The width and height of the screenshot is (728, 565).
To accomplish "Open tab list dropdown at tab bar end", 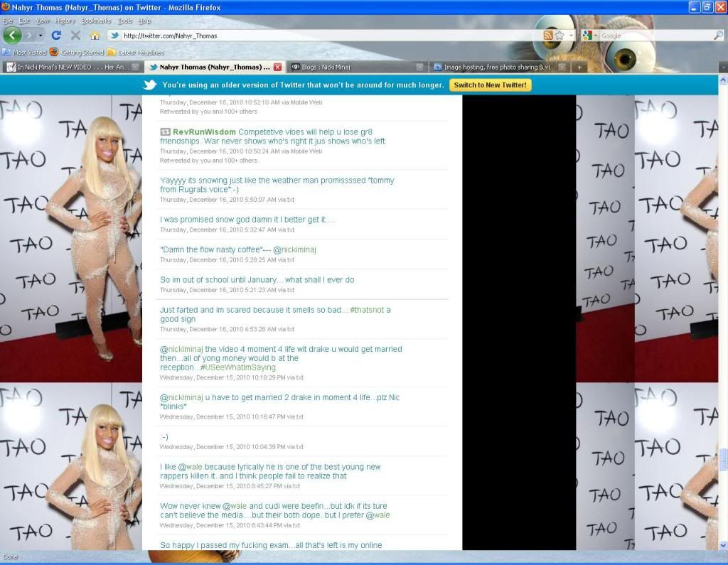I will click(x=723, y=68).
